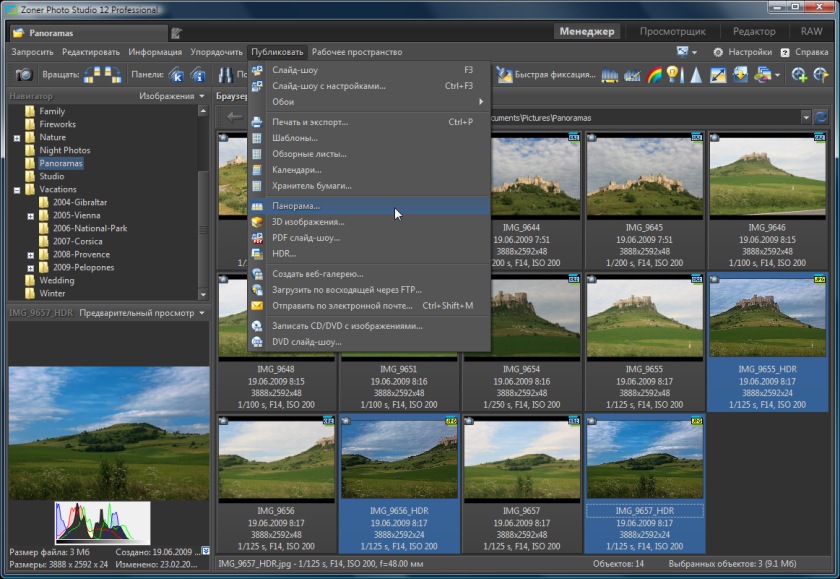Collapse the Vacations folder tree node

tap(17, 190)
